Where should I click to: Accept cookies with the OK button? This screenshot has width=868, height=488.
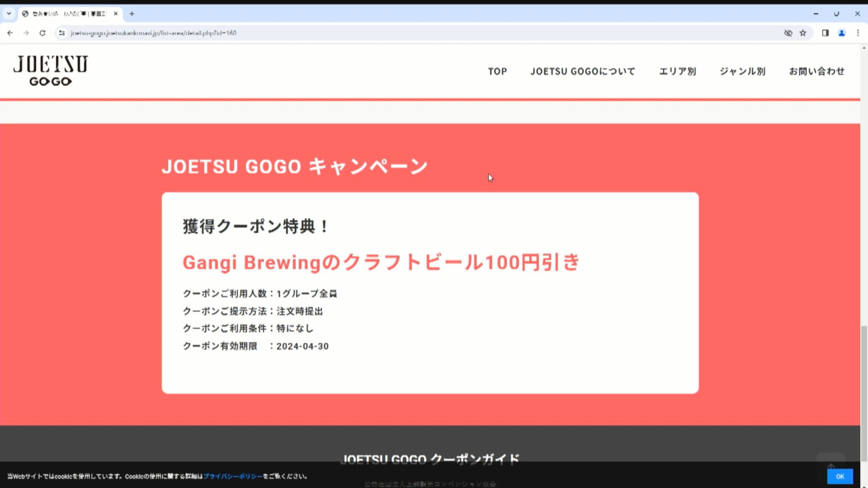[840, 476]
